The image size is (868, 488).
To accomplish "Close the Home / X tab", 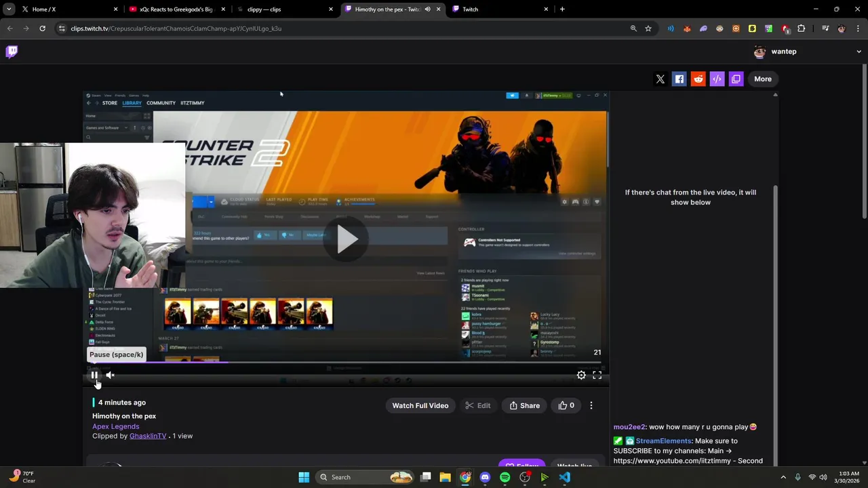I will [115, 9].
